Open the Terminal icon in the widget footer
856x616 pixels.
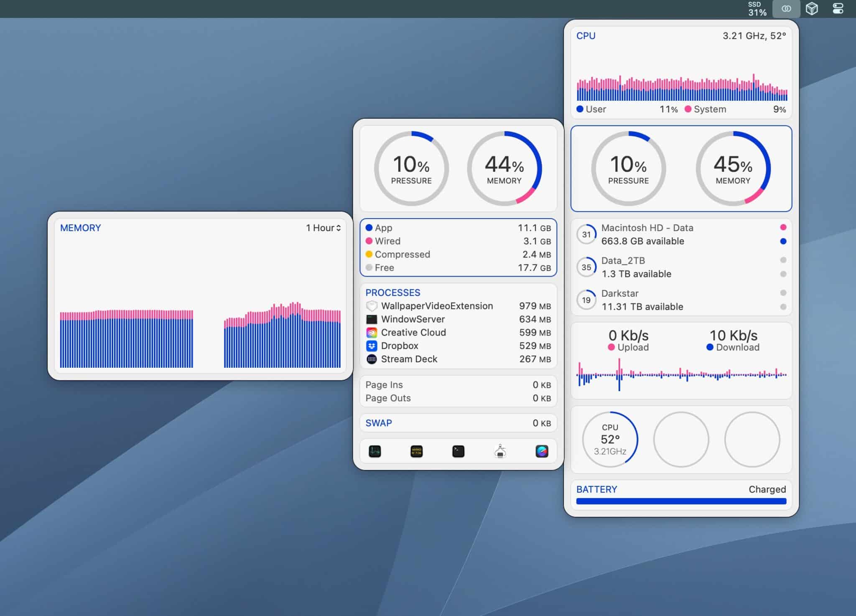tap(458, 451)
